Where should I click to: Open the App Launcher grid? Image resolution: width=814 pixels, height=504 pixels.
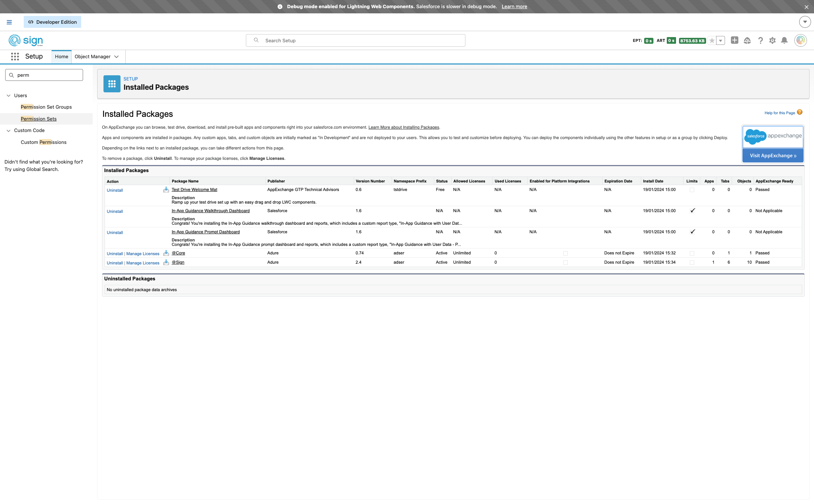coord(15,56)
